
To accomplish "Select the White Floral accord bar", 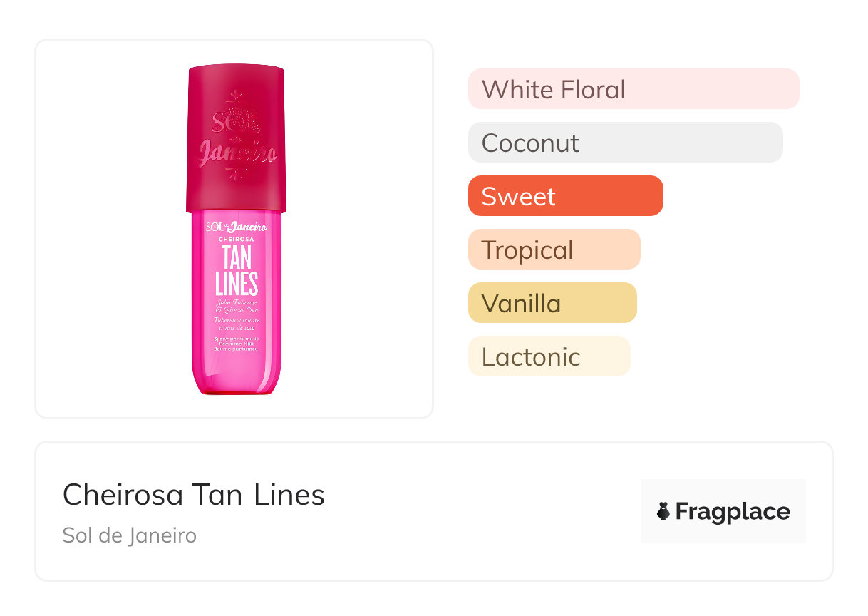I will [x=633, y=89].
